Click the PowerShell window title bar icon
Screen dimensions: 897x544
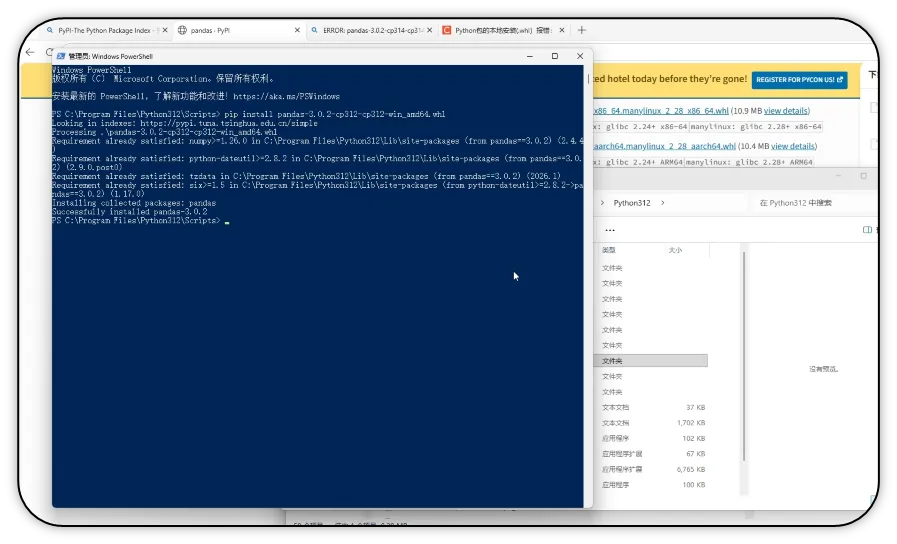point(61,56)
